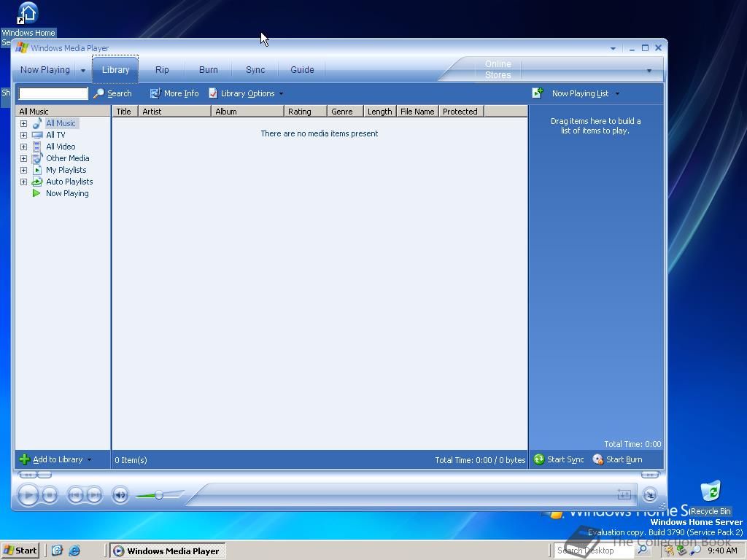Sort by the Artist column header
Screen dimensions: 747x560
174,112
